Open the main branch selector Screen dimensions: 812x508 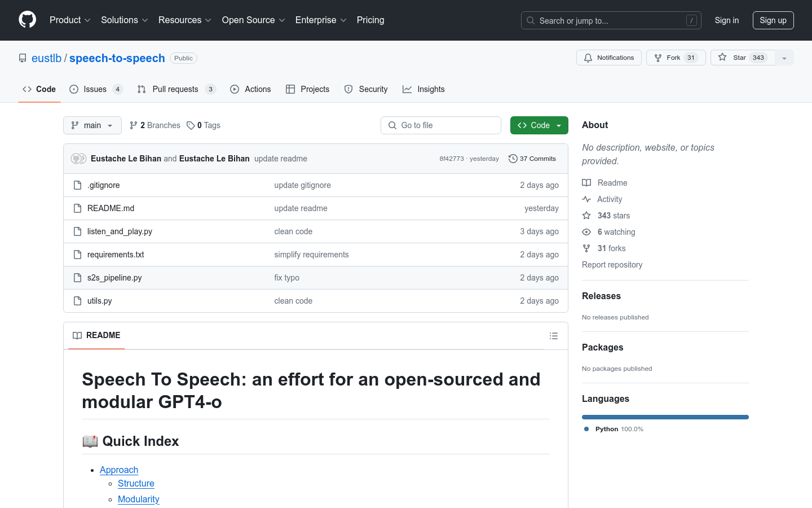(x=92, y=125)
